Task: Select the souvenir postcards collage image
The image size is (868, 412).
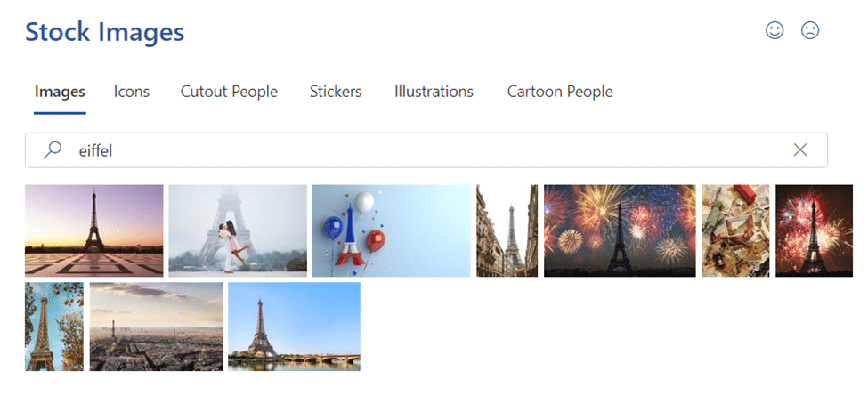Action: coord(735,230)
